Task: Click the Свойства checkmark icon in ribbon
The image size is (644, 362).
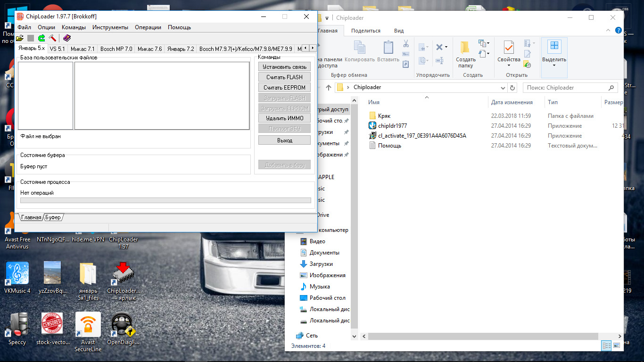Action: 509,48
